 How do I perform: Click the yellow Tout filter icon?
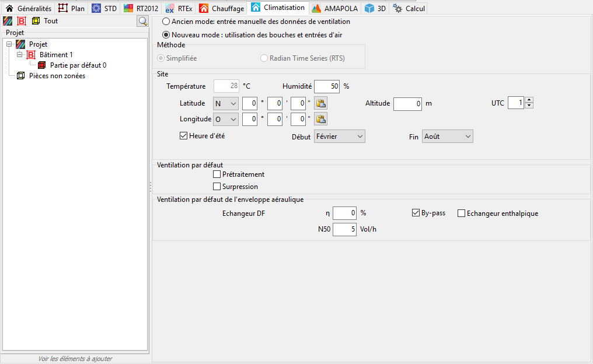[36, 21]
